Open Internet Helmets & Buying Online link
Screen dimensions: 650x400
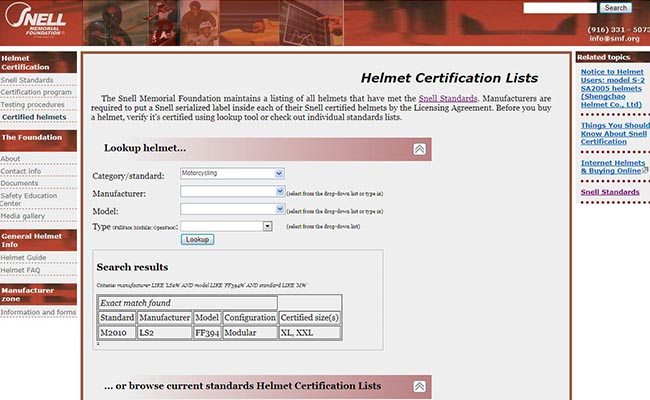613,167
